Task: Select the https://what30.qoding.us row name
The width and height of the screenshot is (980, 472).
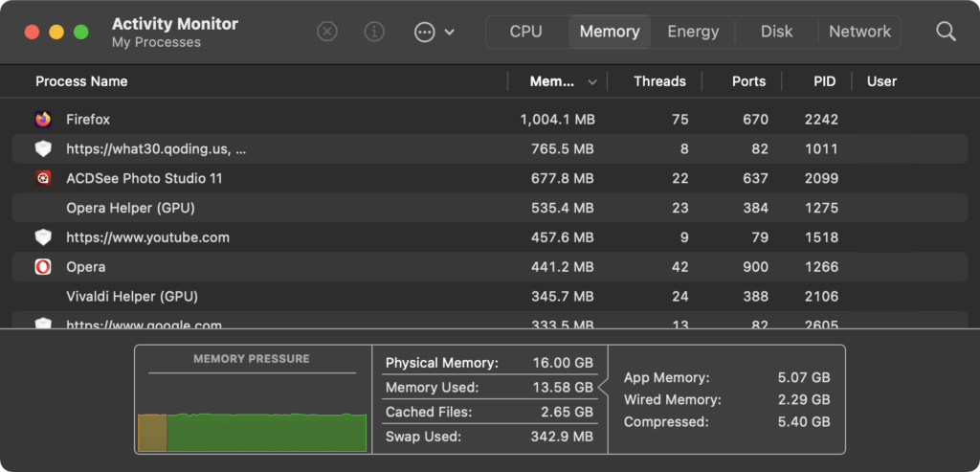Action: click(x=156, y=148)
